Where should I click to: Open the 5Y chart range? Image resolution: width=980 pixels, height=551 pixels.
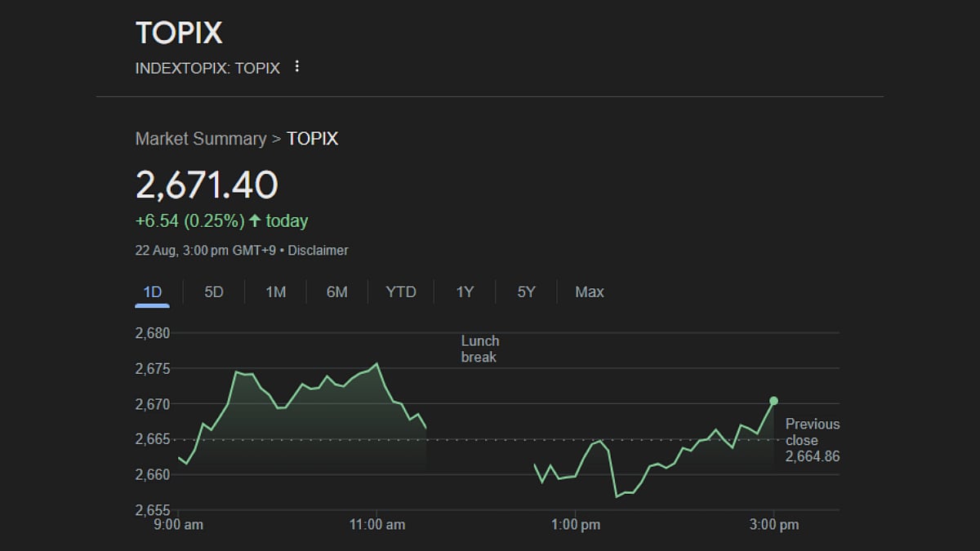pyautogui.click(x=527, y=292)
